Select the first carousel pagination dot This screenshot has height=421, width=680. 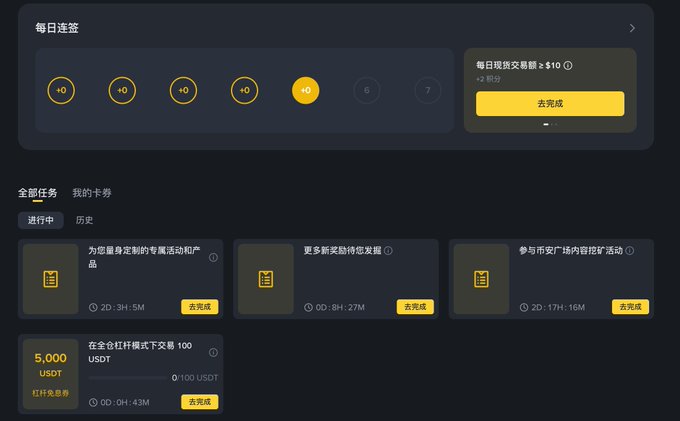(546, 124)
